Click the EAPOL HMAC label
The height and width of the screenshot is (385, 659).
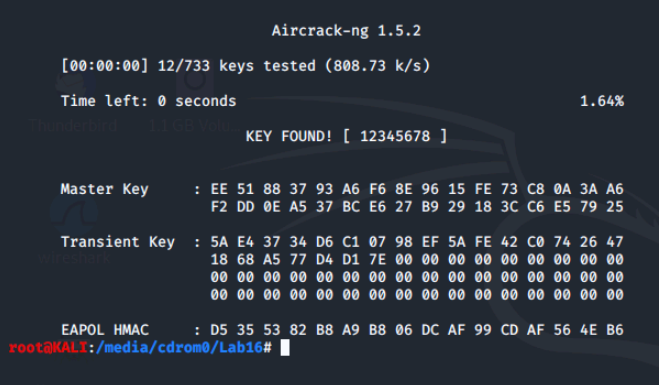pyautogui.click(x=105, y=330)
